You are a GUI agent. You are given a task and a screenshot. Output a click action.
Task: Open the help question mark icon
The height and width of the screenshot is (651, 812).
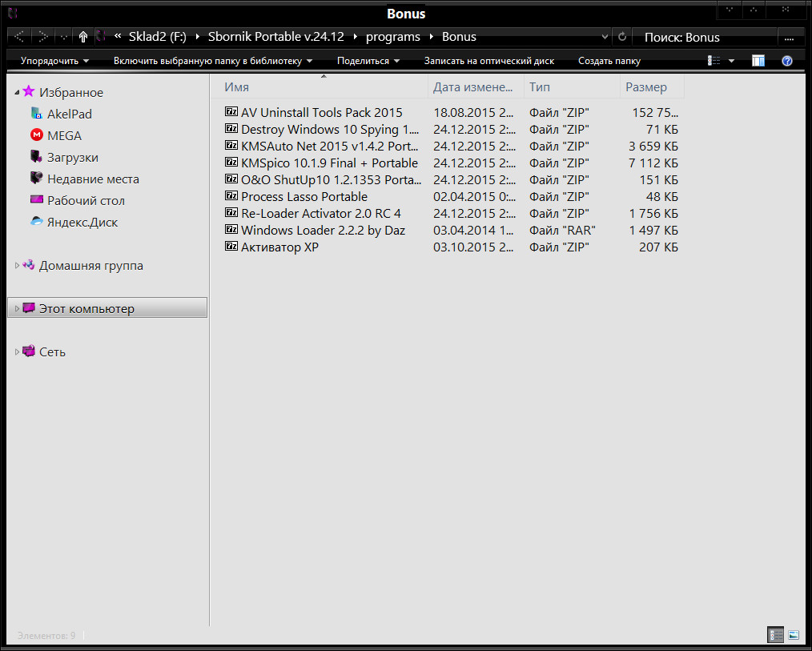786,61
